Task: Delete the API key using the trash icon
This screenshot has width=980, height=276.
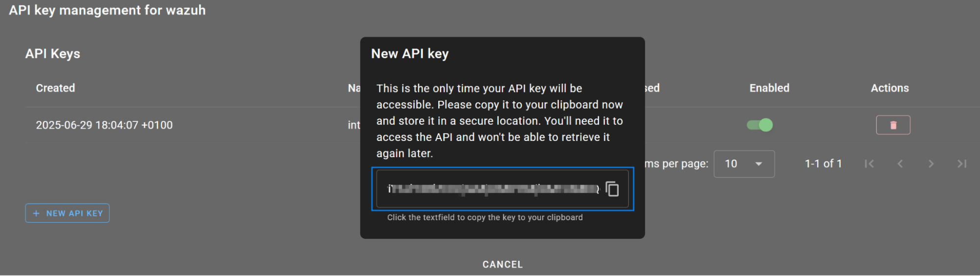Action: [893, 125]
